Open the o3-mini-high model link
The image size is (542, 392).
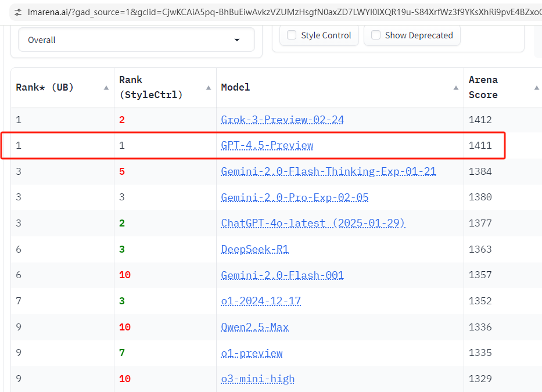point(258,379)
